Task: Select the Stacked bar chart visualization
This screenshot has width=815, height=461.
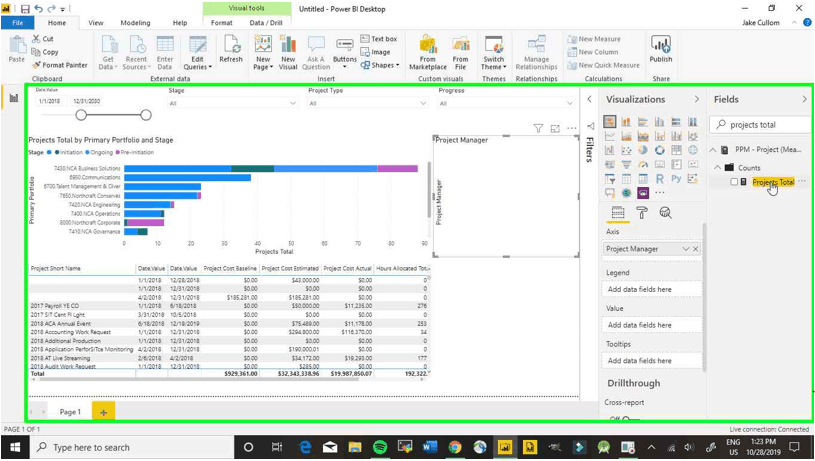Action: (610, 122)
